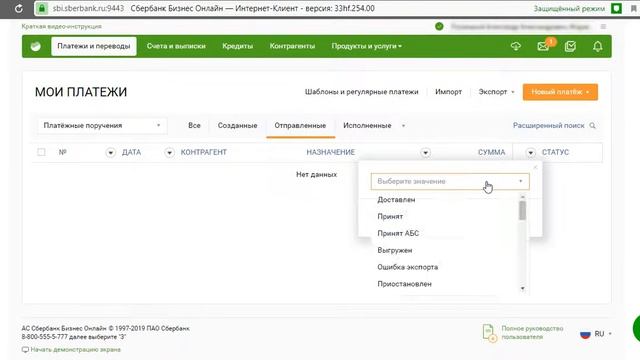Image resolution: width=640 pixels, height=360 pixels.
Task: Click the screen demo monitor icon
Action: [25, 350]
